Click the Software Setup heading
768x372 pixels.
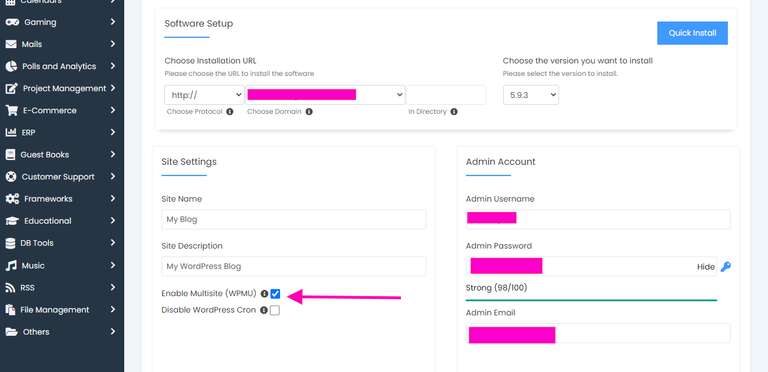[198, 23]
